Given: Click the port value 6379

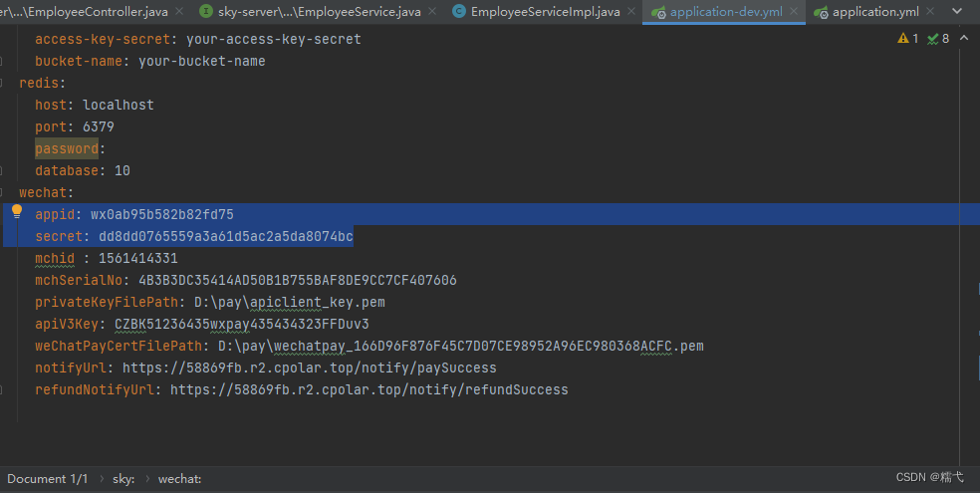Looking at the screenshot, I should point(99,126).
